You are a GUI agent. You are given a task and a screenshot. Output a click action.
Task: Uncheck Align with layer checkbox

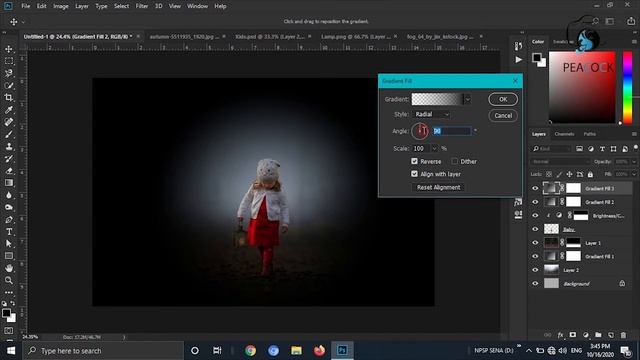[x=414, y=174]
